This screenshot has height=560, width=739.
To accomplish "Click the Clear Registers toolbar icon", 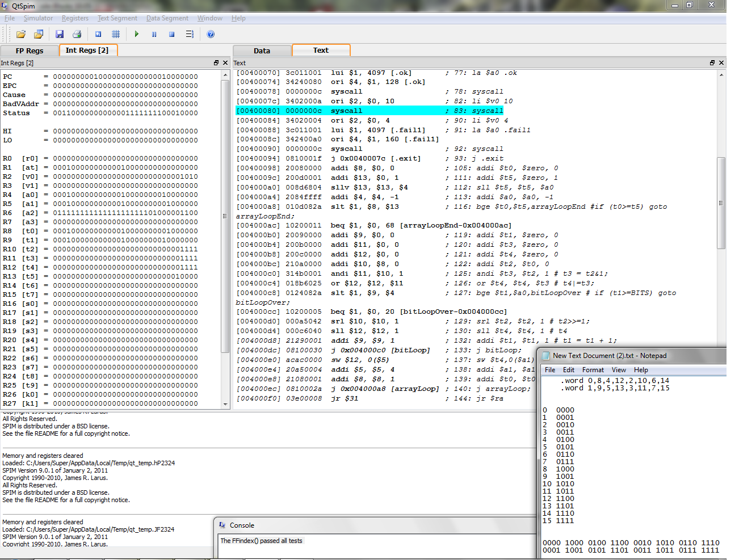I will (98, 35).
